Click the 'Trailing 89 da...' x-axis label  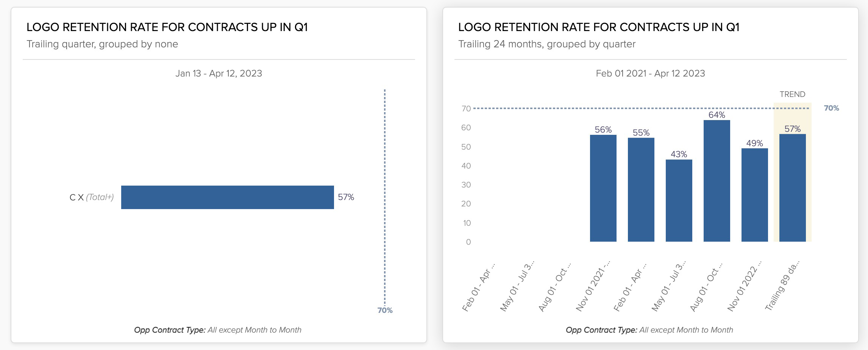click(x=782, y=286)
